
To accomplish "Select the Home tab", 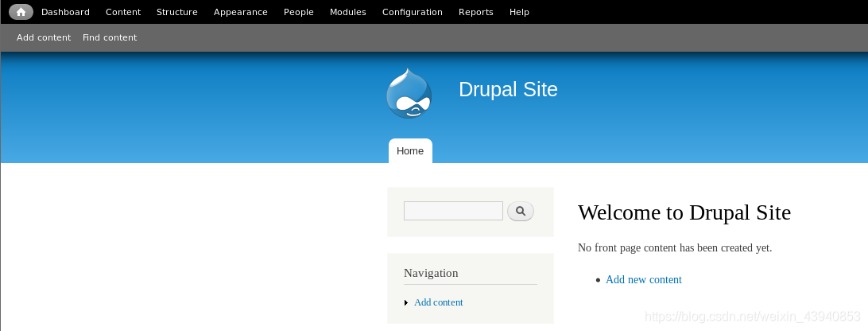I will 410,151.
